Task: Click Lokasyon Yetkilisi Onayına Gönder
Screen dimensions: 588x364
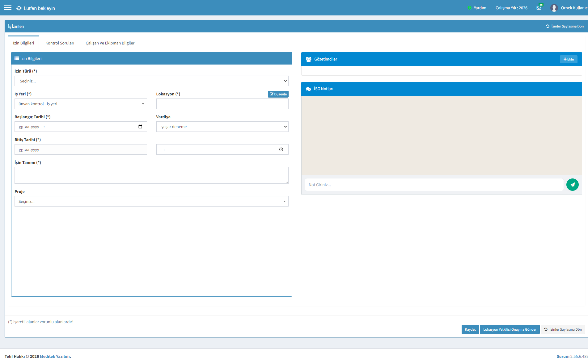Action: point(510,329)
